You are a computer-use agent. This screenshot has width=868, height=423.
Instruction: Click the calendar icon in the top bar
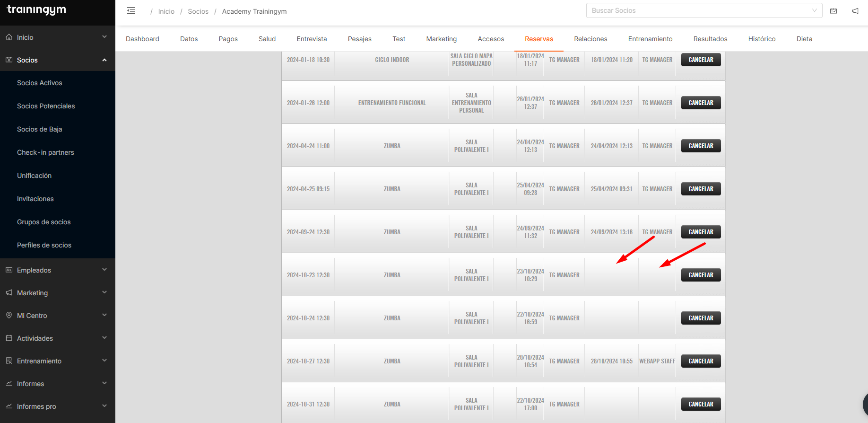pyautogui.click(x=833, y=11)
